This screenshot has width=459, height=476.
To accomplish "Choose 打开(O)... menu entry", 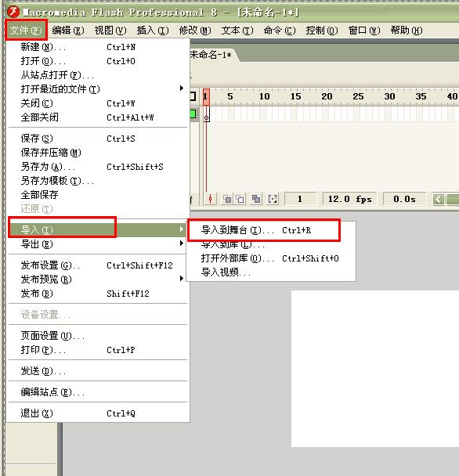I will pos(98,61).
